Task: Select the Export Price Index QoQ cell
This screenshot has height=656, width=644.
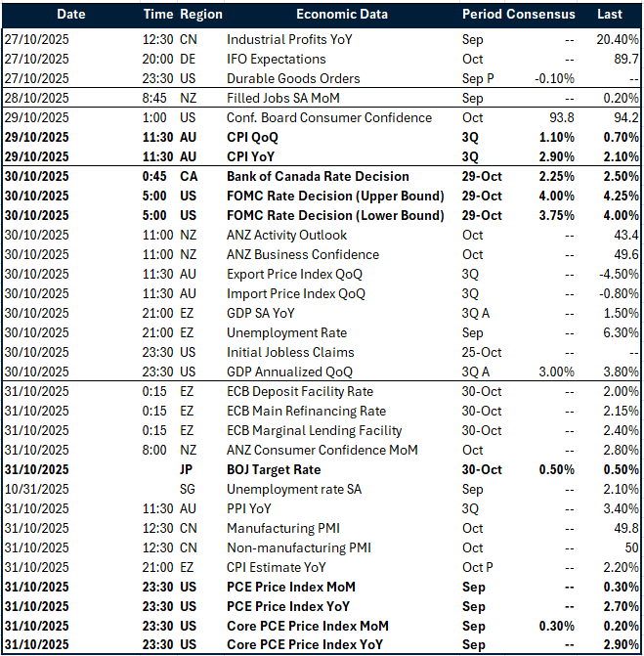Action: pos(294,274)
